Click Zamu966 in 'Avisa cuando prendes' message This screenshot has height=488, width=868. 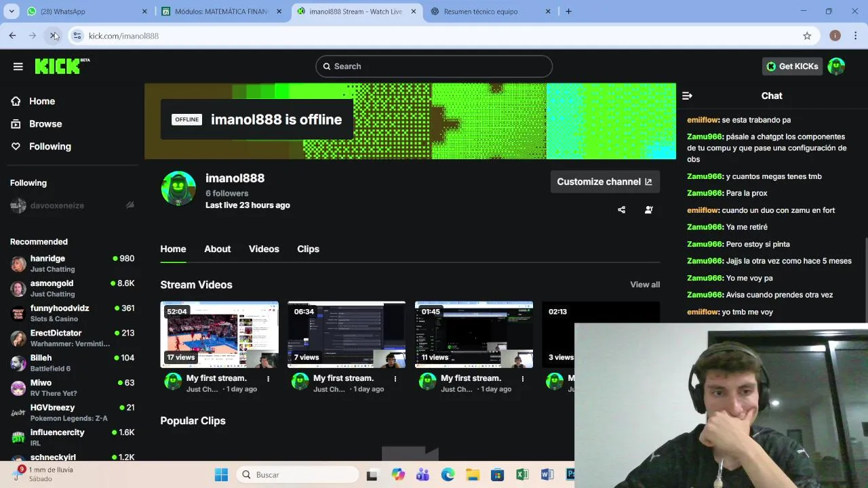coord(705,295)
